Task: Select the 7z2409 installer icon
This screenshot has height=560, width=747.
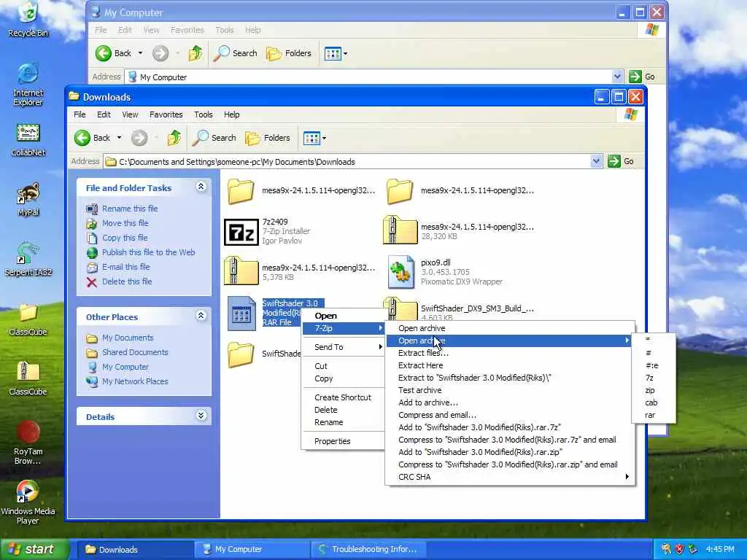Action: point(241,232)
